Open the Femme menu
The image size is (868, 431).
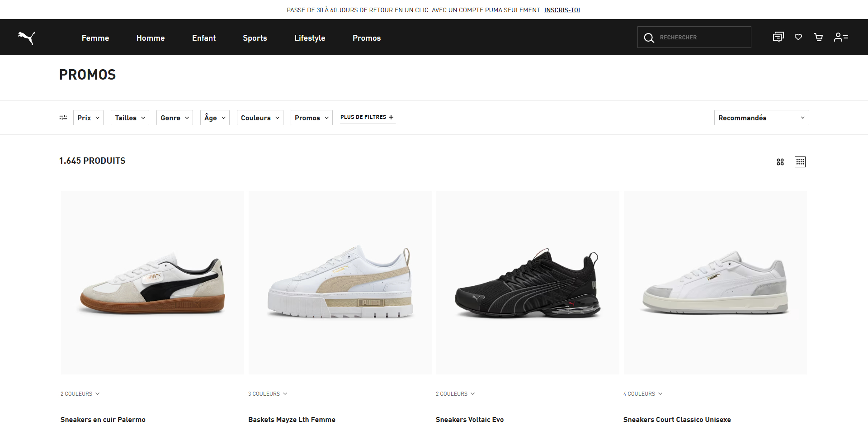(x=95, y=38)
